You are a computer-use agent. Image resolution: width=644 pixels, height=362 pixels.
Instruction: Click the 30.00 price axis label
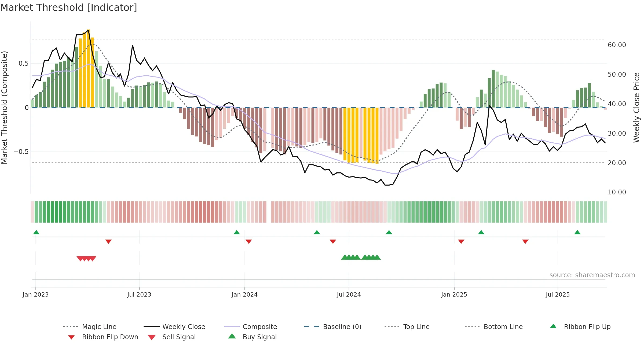pyautogui.click(x=617, y=134)
